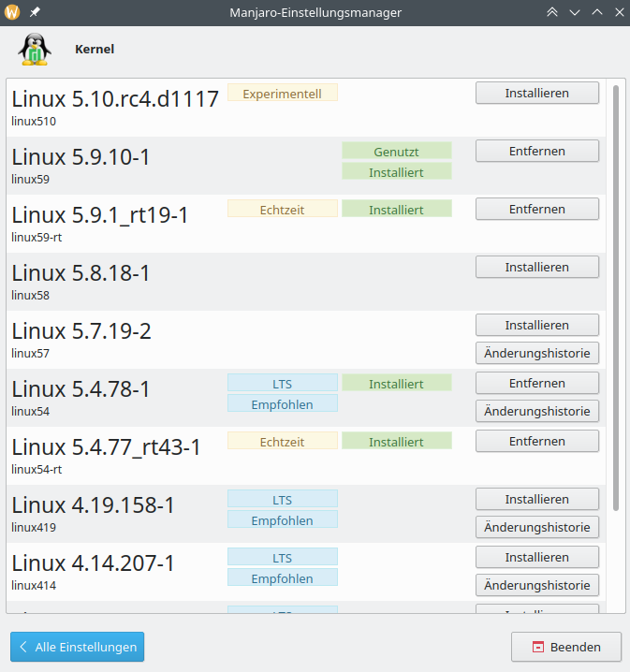This screenshot has width=630, height=672.
Task: Install the Linux 5.8.18-1 kernel
Action: point(537,267)
